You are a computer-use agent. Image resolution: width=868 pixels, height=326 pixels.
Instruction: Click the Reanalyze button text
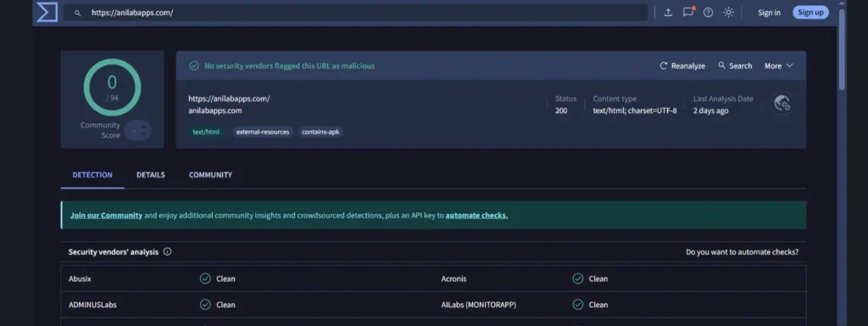tap(688, 65)
